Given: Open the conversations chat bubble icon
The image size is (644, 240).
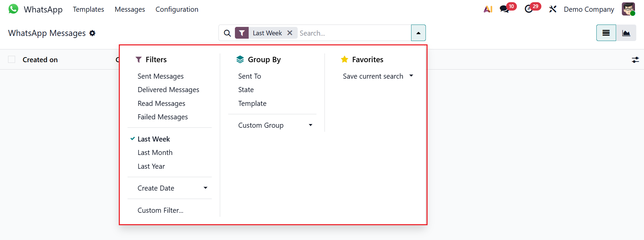Looking at the screenshot, I should 504,9.
